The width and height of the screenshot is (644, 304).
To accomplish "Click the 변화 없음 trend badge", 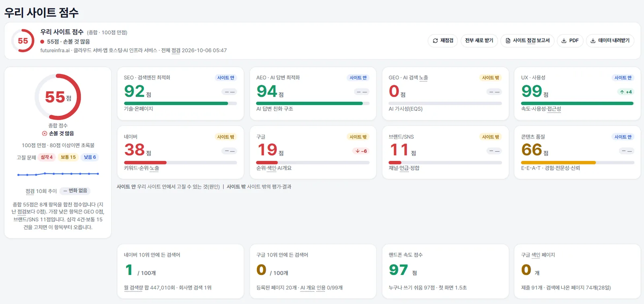I will pyautogui.click(x=75, y=191).
